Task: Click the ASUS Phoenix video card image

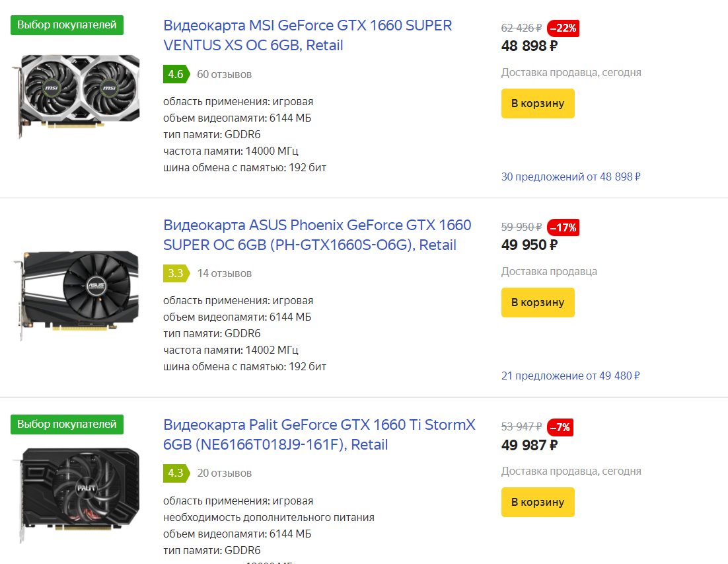Action: 76,294
